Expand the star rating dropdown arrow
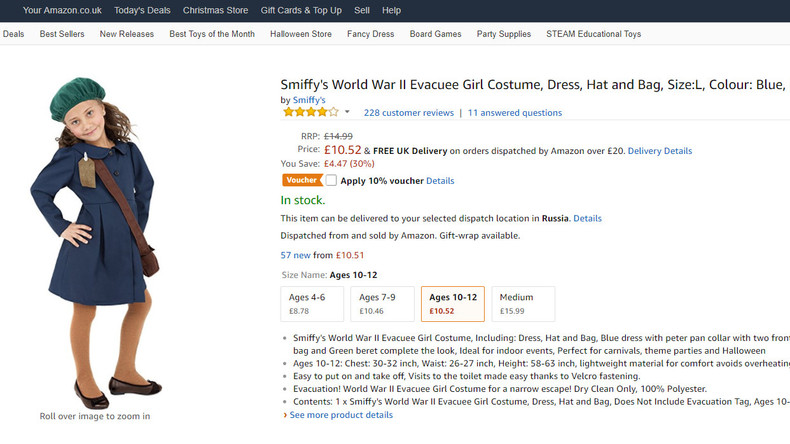 pyautogui.click(x=347, y=112)
